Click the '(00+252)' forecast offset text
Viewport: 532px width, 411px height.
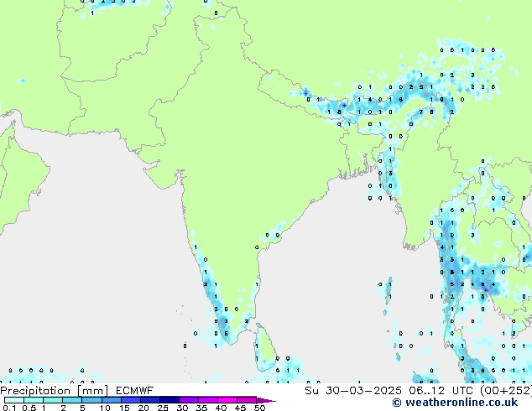tap(506, 391)
